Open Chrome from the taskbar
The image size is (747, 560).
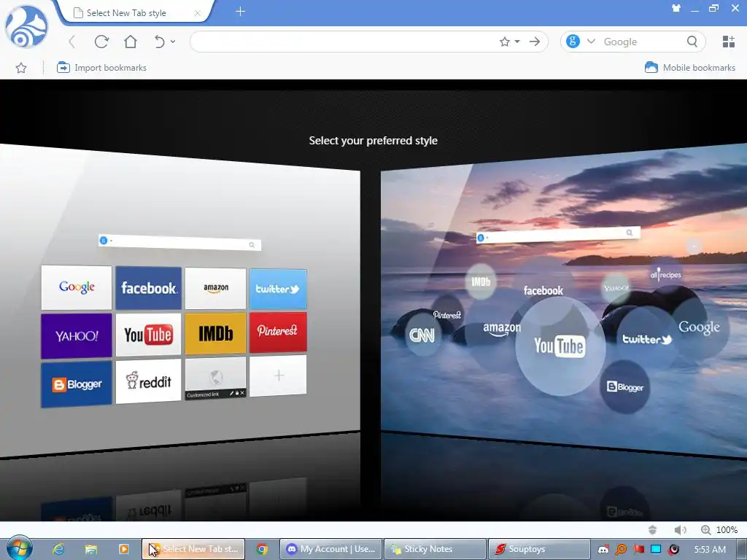(x=262, y=549)
